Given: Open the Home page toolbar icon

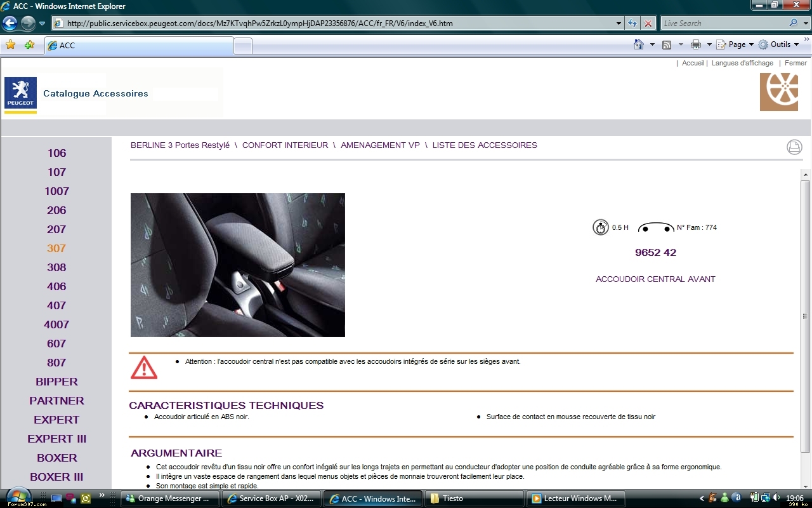Looking at the screenshot, I should click(639, 44).
